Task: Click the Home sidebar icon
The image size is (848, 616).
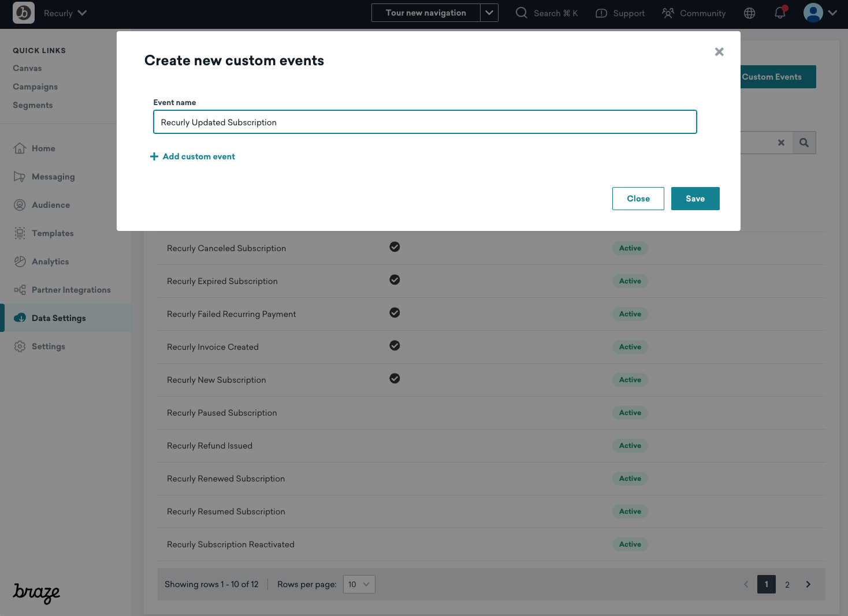Action: [x=20, y=148]
